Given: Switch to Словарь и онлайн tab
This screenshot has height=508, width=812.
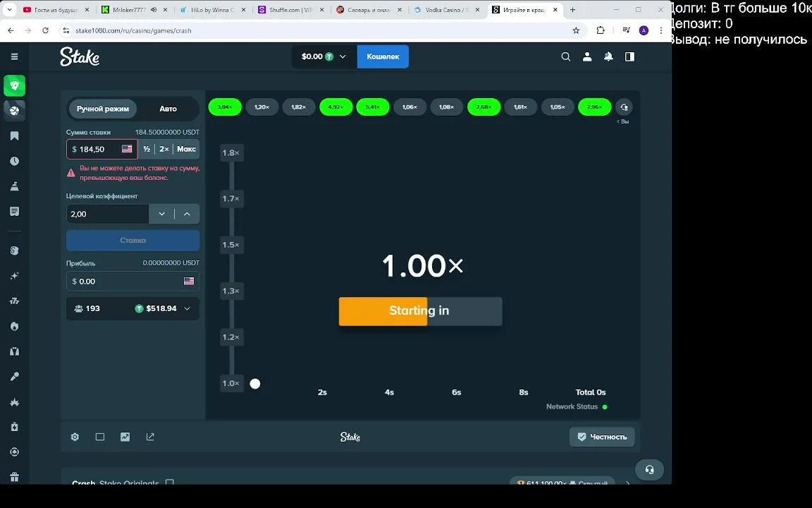Looking at the screenshot, I should pyautogui.click(x=368, y=10).
